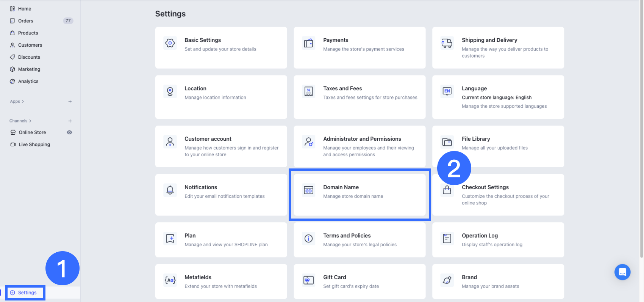Click the Notifications bell icon
The width and height of the screenshot is (644, 302).
click(170, 190)
